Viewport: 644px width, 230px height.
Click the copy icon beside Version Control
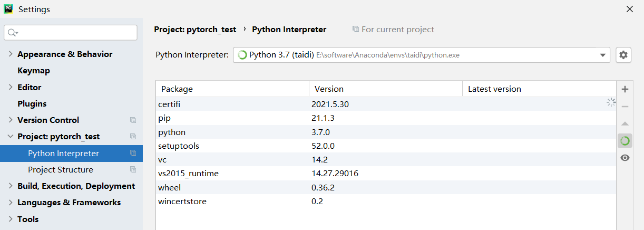(x=133, y=120)
